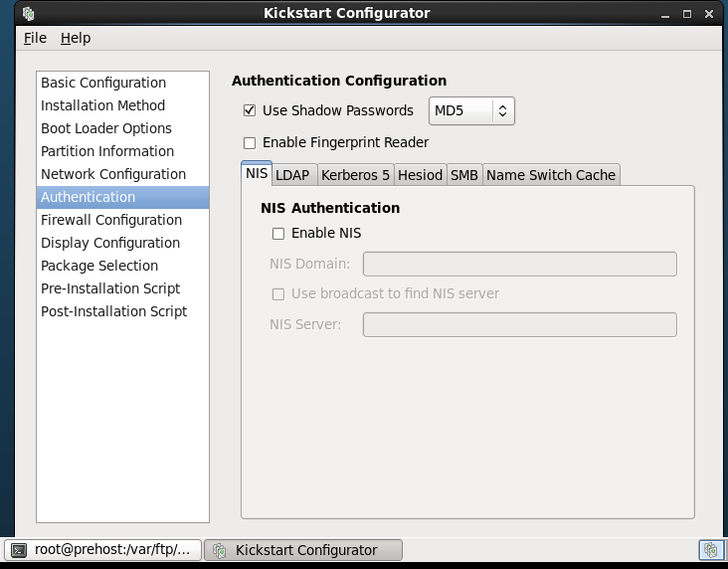This screenshot has height=569, width=728.
Task: Select Basic Configuration in the sidebar
Action: [122, 83]
